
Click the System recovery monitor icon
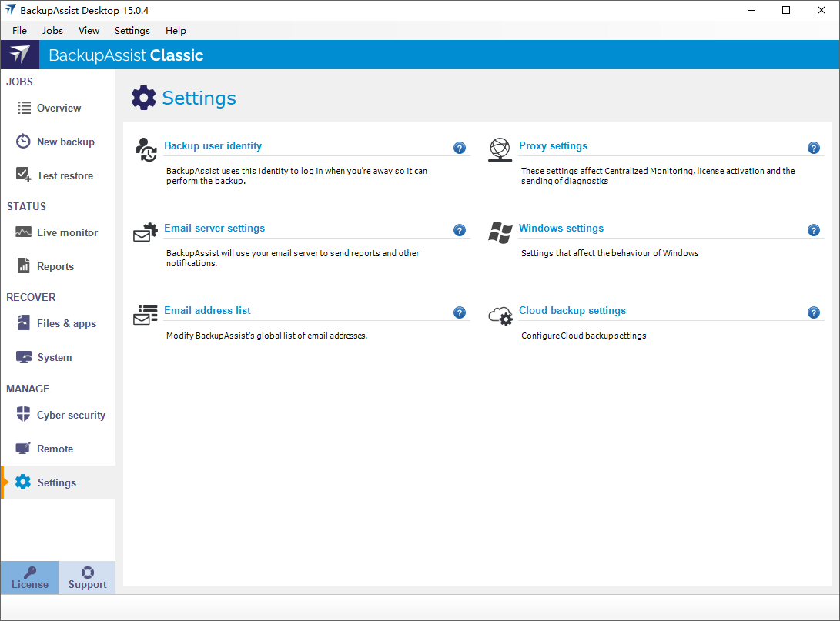(24, 357)
